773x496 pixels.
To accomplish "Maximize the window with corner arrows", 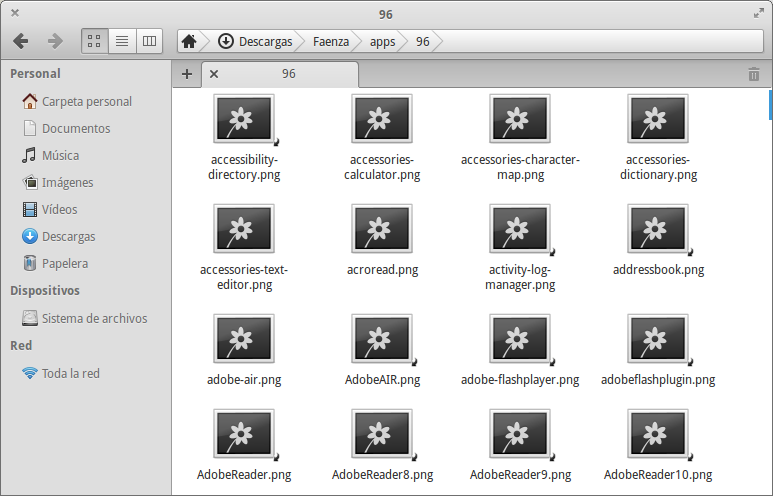I will point(759,13).
